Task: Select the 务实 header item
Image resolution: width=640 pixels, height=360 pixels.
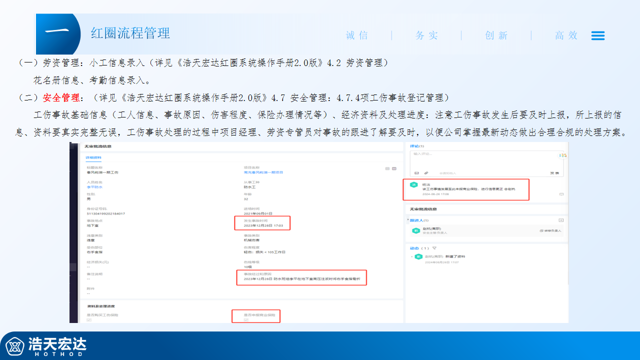Action: click(x=427, y=36)
